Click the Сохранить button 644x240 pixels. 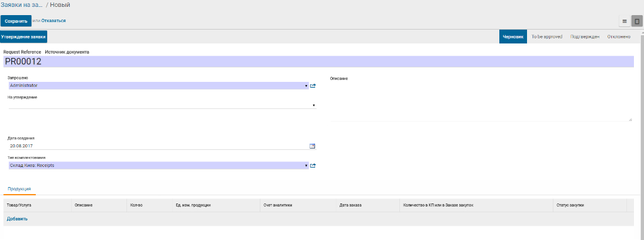[16, 21]
